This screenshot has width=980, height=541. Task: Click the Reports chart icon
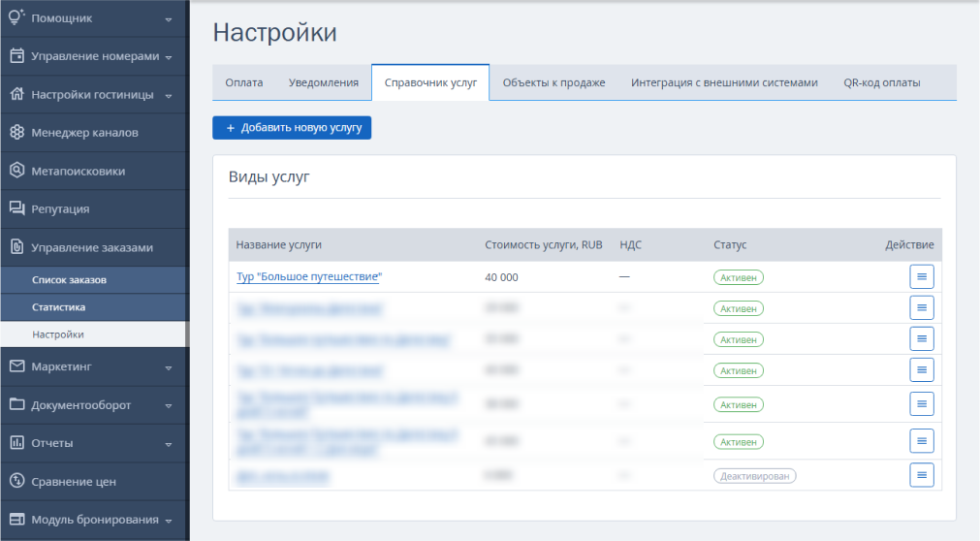(x=16, y=442)
